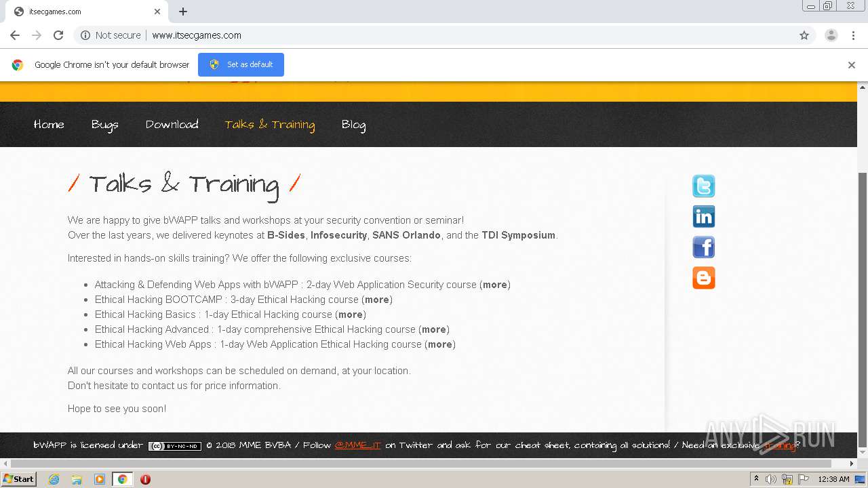Follow the @MME_IT Twitter link
Screen dimensions: 868x488
tap(357, 445)
